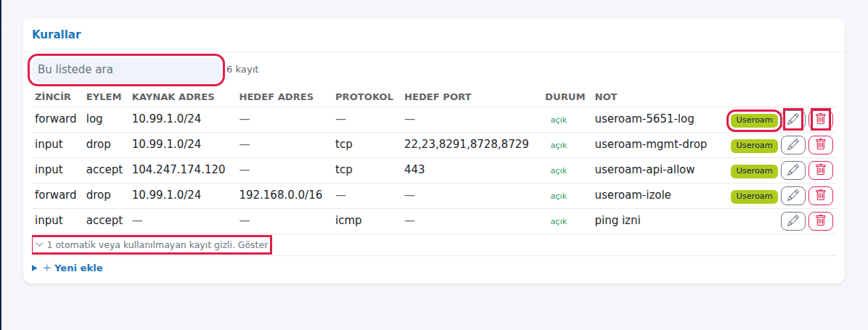Screen dimensions: 868x330
Task: Click the PROTOKOL column header
Action: click(x=364, y=97)
